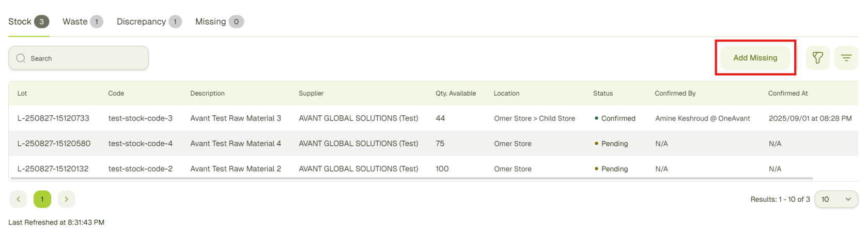Click lot L-250827-15120132 entry
The height and width of the screenshot is (242, 868).
pos(53,169)
